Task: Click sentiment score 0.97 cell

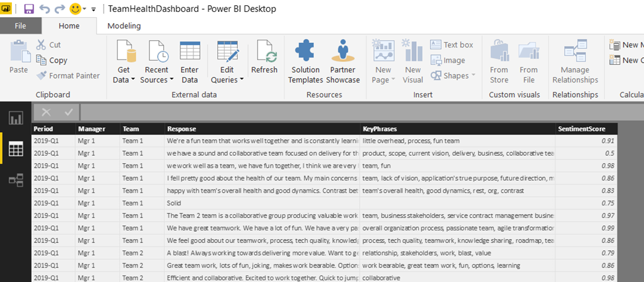Action: coord(586,215)
